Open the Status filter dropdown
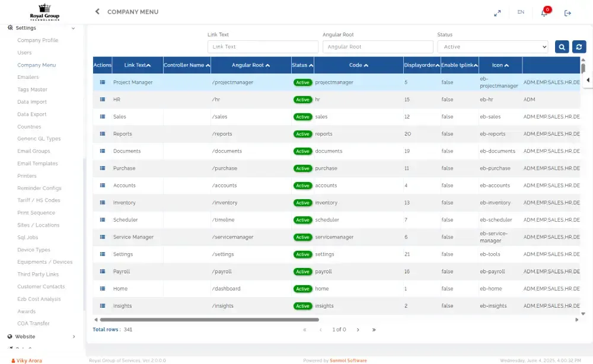The width and height of the screenshot is (593, 364). [492, 47]
